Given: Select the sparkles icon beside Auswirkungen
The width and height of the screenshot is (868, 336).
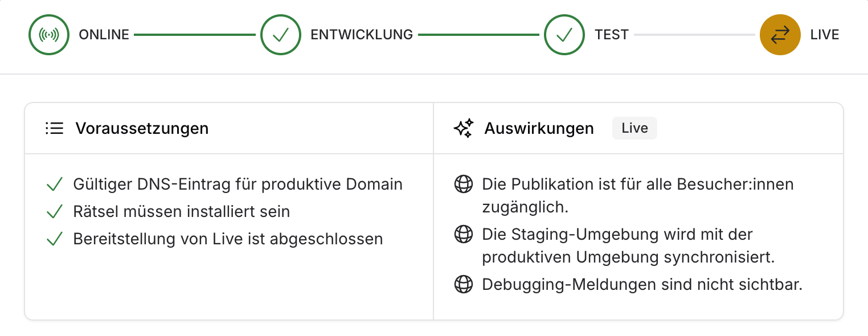Looking at the screenshot, I should (464, 128).
